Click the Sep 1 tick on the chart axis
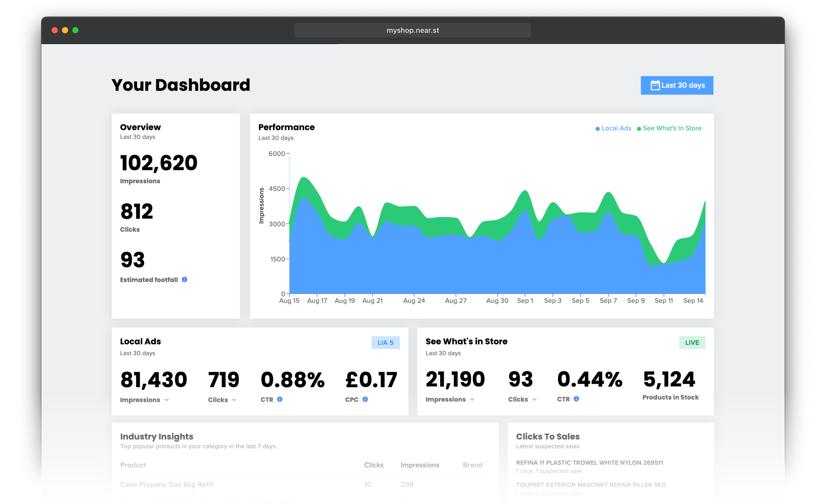 (x=525, y=300)
